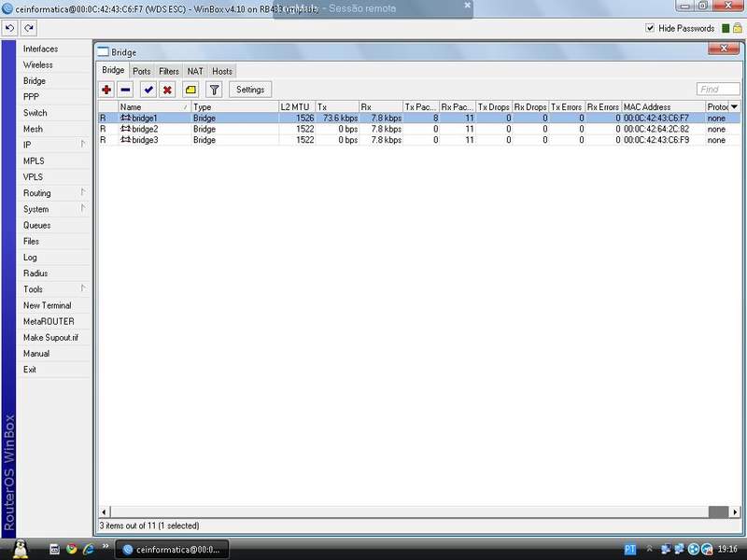Select bridge1 Tx value 73.6 kbps

[340, 119]
